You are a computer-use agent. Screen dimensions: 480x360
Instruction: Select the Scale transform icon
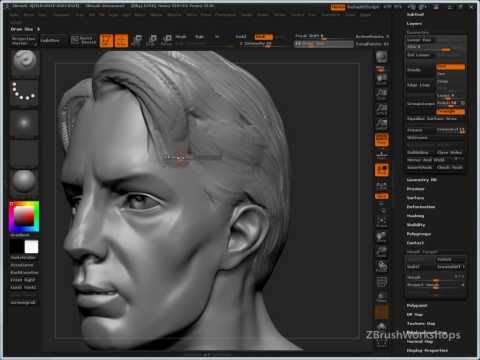coord(152,41)
